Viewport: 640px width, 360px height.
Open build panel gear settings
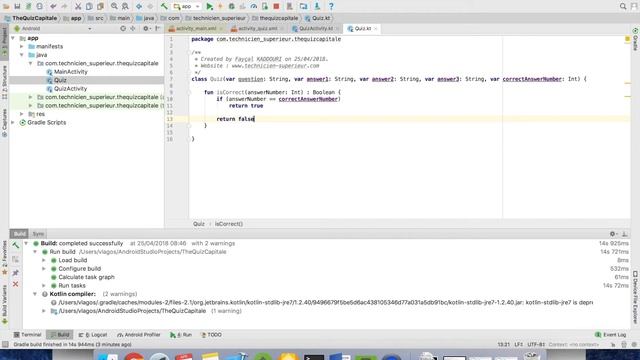[x=613, y=234]
